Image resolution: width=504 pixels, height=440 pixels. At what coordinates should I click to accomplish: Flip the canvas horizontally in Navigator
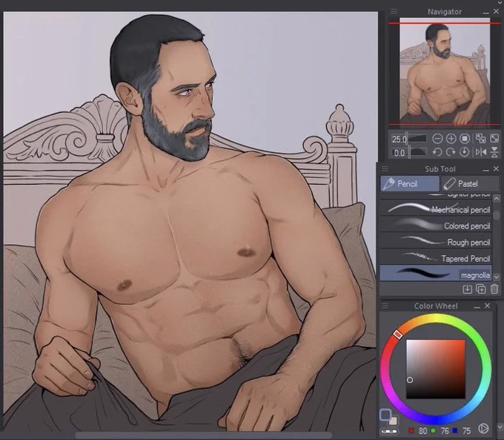pyautogui.click(x=481, y=152)
